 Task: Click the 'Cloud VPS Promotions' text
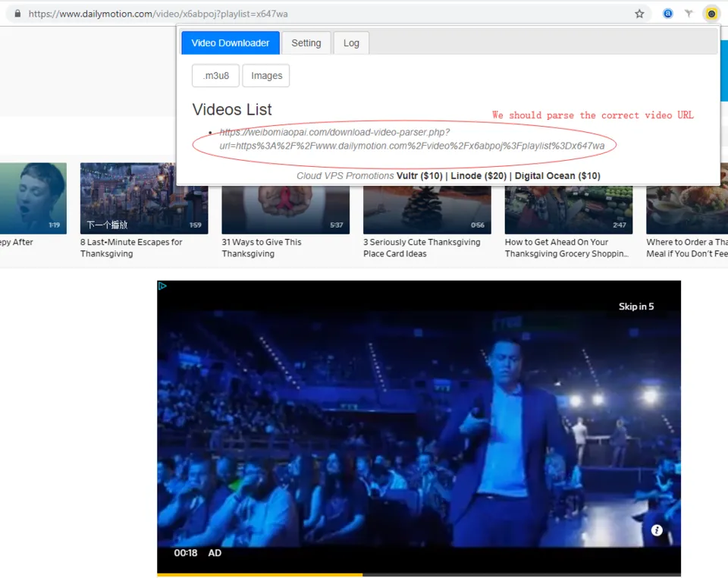coord(345,176)
